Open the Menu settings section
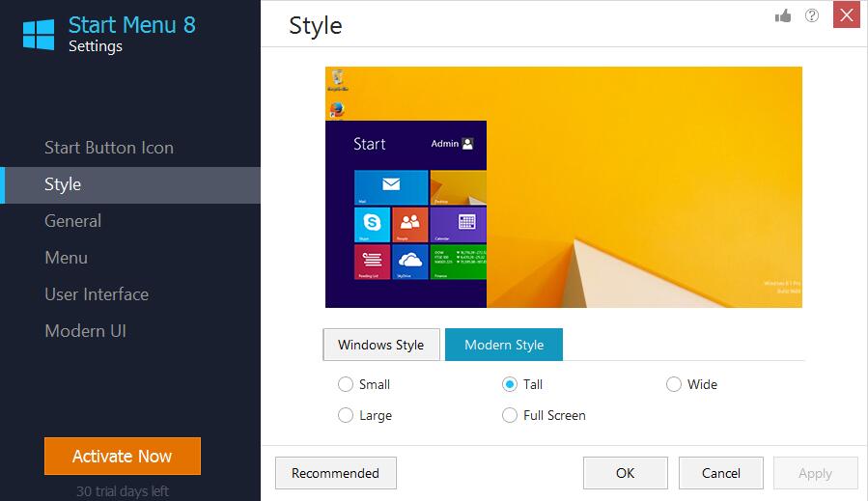The image size is (868, 501). point(130,258)
